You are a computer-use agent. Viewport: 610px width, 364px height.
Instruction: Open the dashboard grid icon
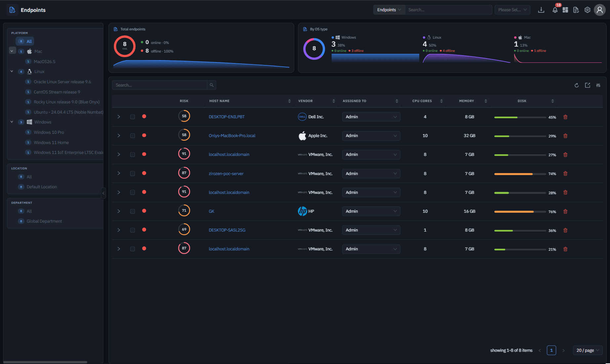click(x=565, y=10)
